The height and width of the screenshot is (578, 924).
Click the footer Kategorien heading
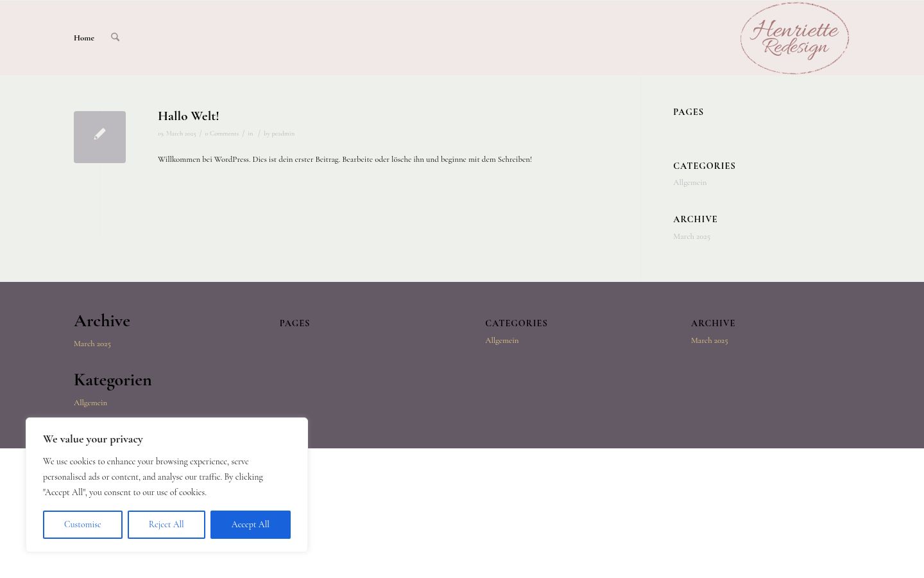point(113,380)
